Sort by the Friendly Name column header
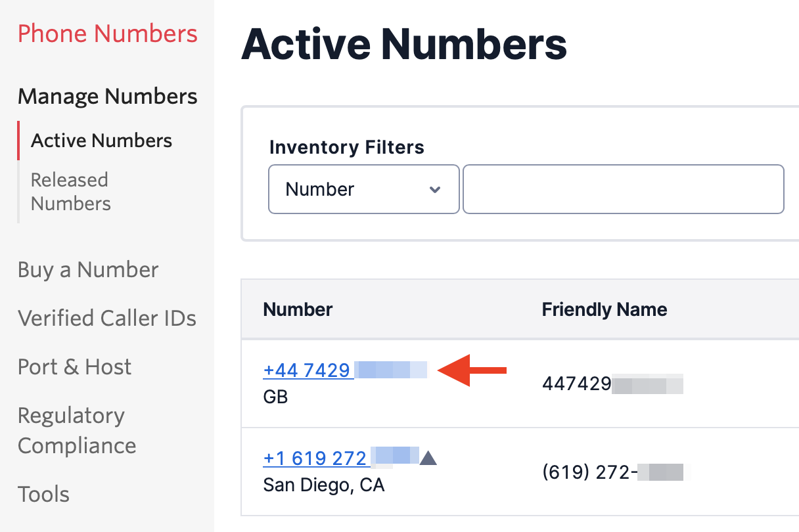 (605, 309)
